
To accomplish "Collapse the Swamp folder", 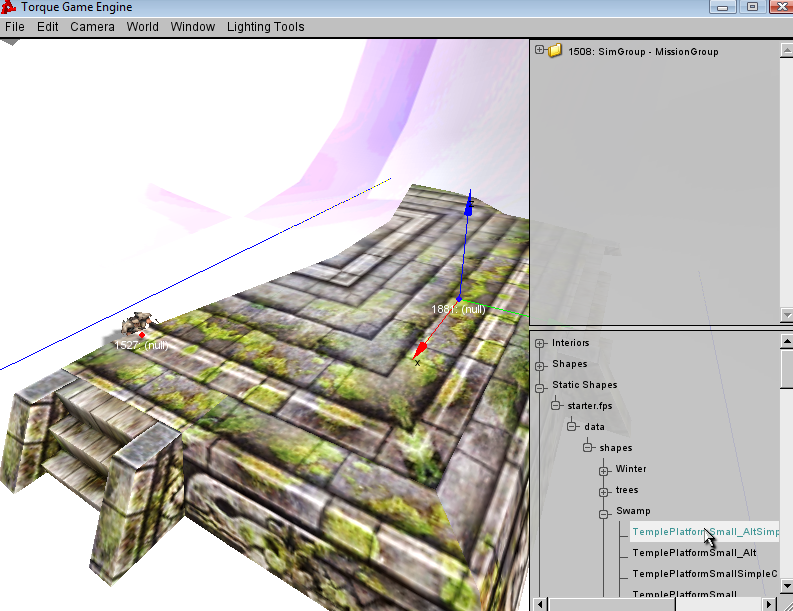I will tap(604, 511).
